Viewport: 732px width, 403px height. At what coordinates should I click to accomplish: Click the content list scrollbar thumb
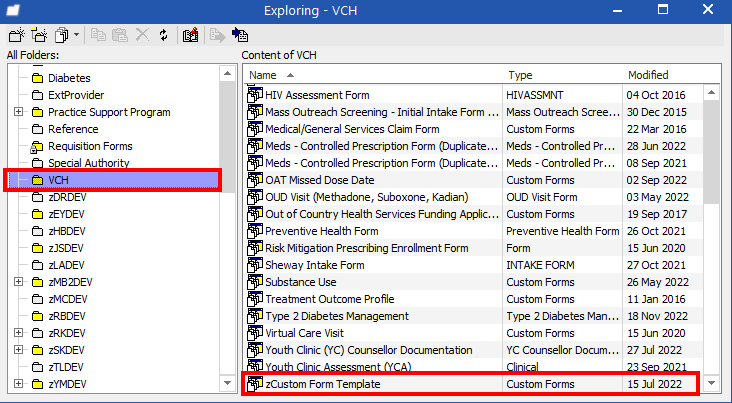711,152
